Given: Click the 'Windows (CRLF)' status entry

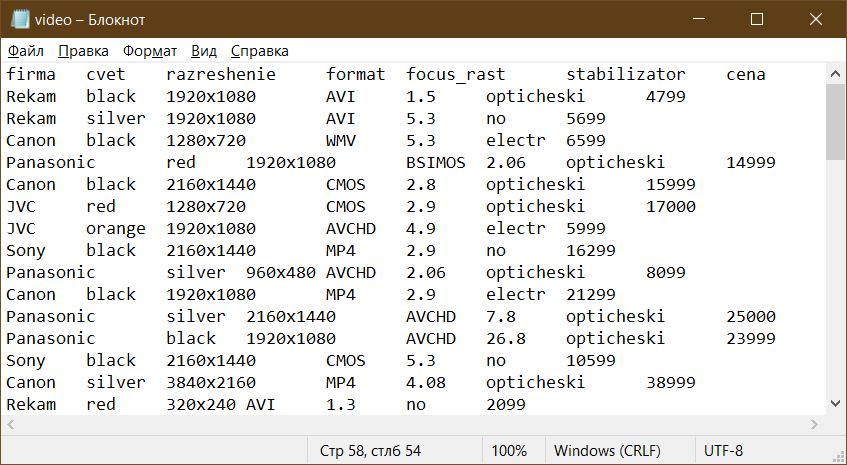Looking at the screenshot, I should (607, 450).
